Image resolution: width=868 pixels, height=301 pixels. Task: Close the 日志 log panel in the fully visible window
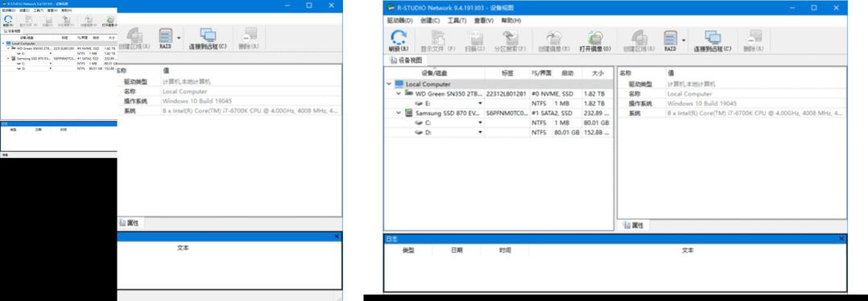841,238
